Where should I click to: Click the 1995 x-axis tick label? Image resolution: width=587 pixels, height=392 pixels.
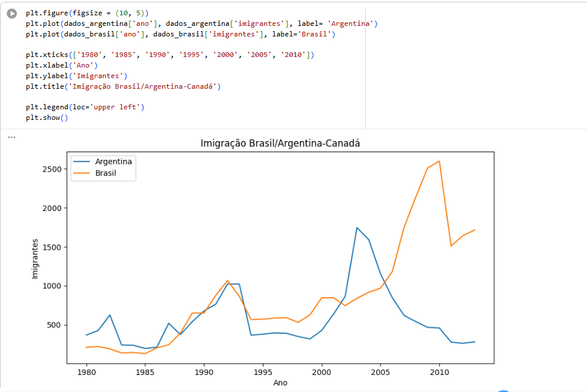click(x=263, y=372)
